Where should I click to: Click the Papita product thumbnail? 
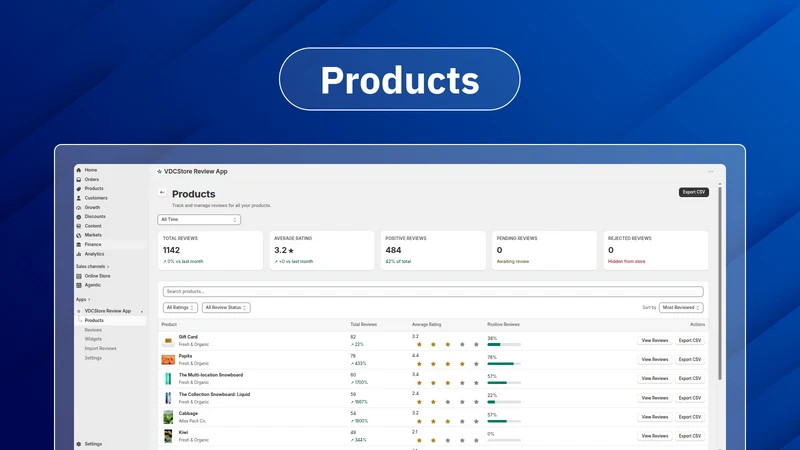point(168,360)
